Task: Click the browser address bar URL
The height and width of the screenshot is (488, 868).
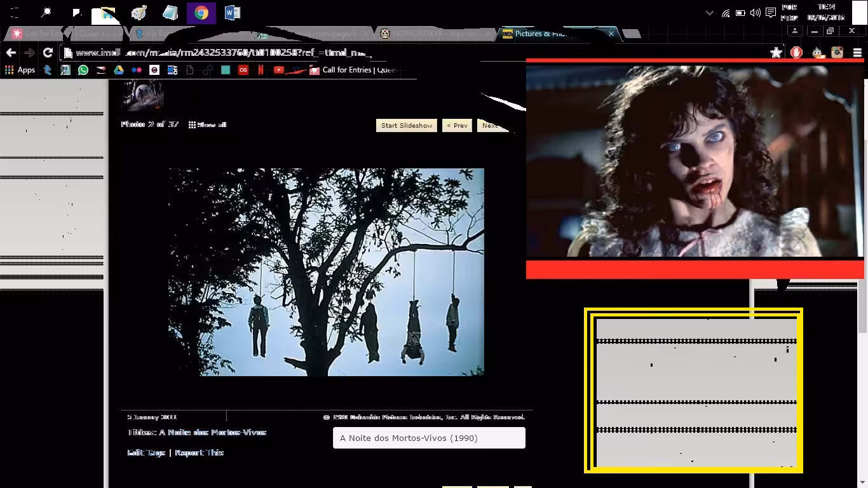Action: [222, 53]
